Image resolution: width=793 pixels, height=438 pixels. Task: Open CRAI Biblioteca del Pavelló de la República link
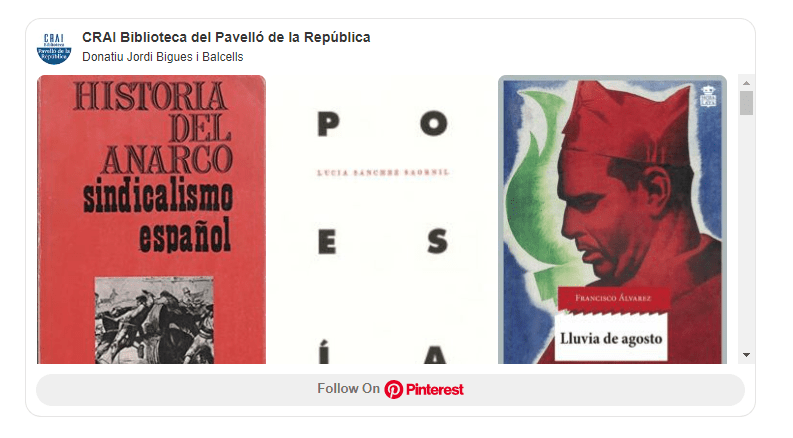coord(226,37)
